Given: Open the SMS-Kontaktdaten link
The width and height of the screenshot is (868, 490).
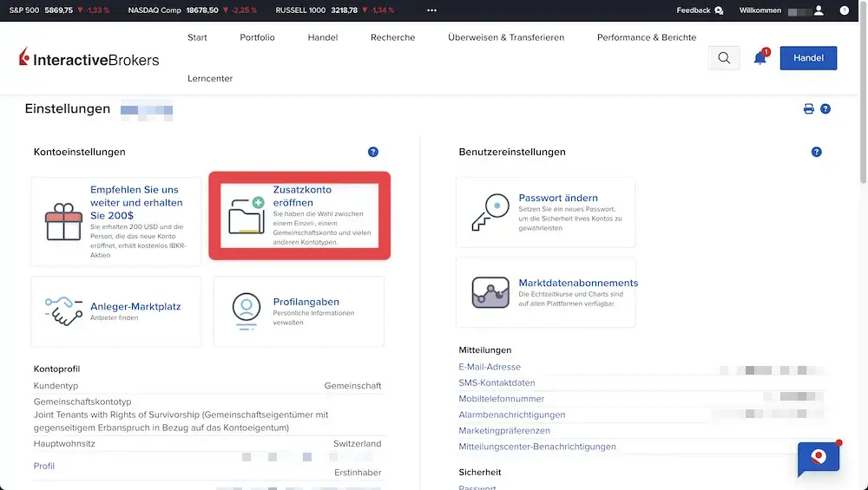Looking at the screenshot, I should (x=496, y=382).
